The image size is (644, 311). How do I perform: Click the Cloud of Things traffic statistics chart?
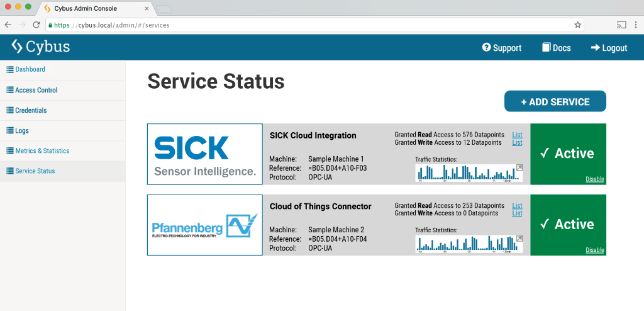pos(469,244)
